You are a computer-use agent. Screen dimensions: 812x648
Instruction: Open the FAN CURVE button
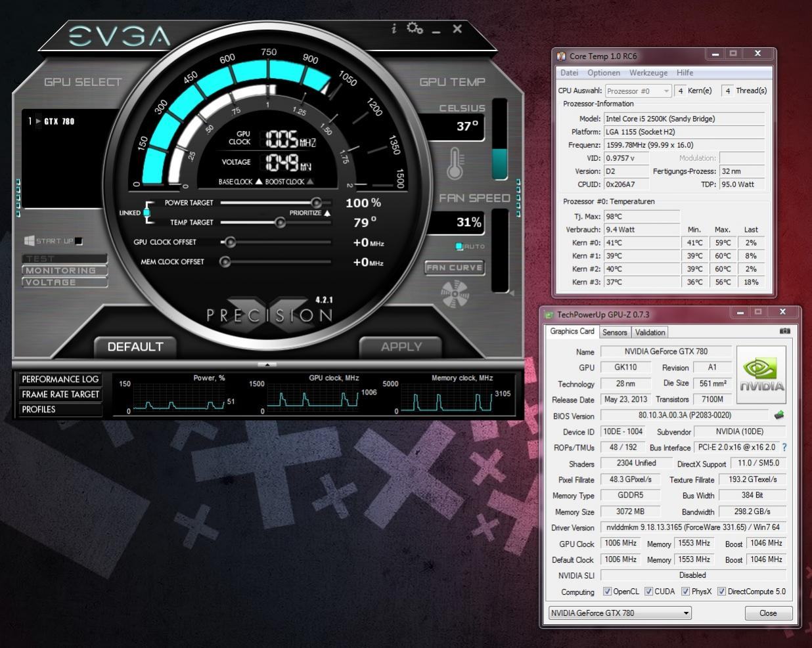[x=455, y=267]
